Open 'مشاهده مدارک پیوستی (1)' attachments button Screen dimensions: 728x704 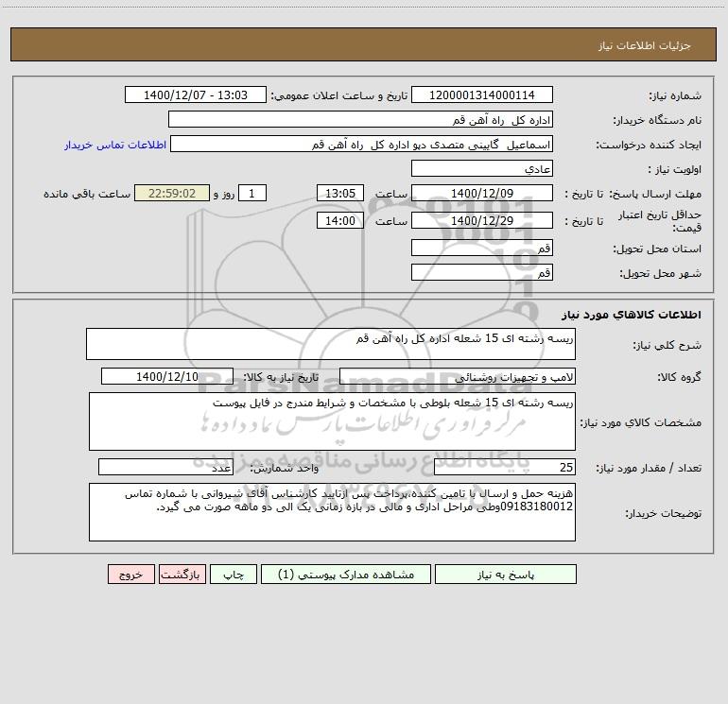tap(346, 574)
